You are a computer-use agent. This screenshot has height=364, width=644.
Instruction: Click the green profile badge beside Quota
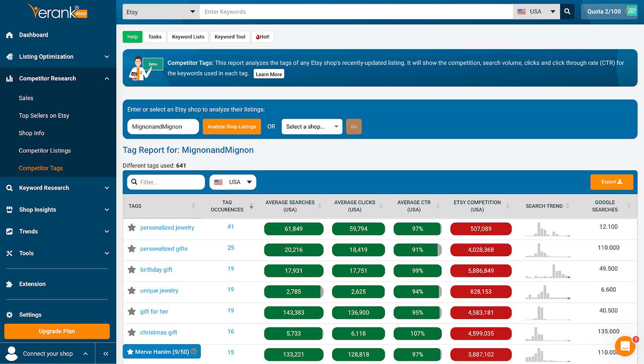coord(631,11)
